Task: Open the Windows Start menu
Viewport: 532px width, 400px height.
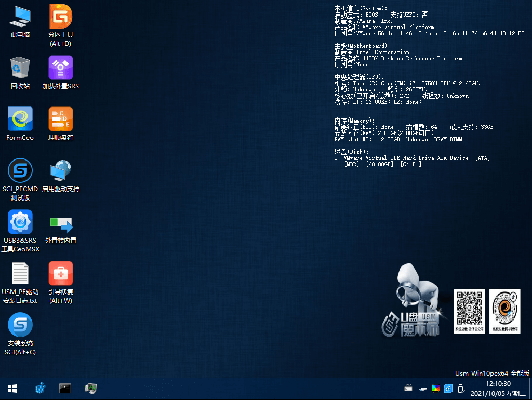Action: [12, 389]
